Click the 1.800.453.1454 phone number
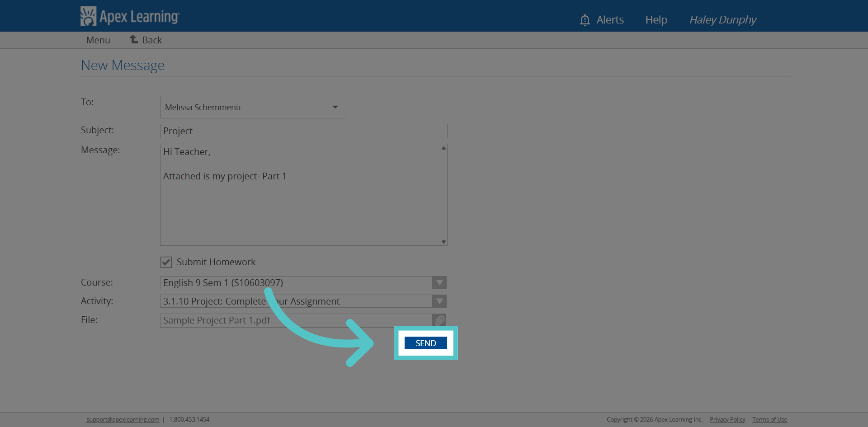 (189, 419)
